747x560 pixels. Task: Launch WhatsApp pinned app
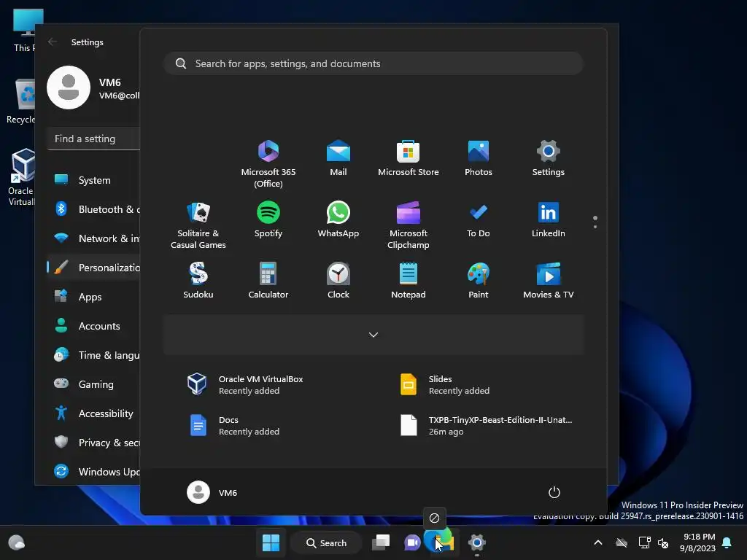(x=338, y=219)
